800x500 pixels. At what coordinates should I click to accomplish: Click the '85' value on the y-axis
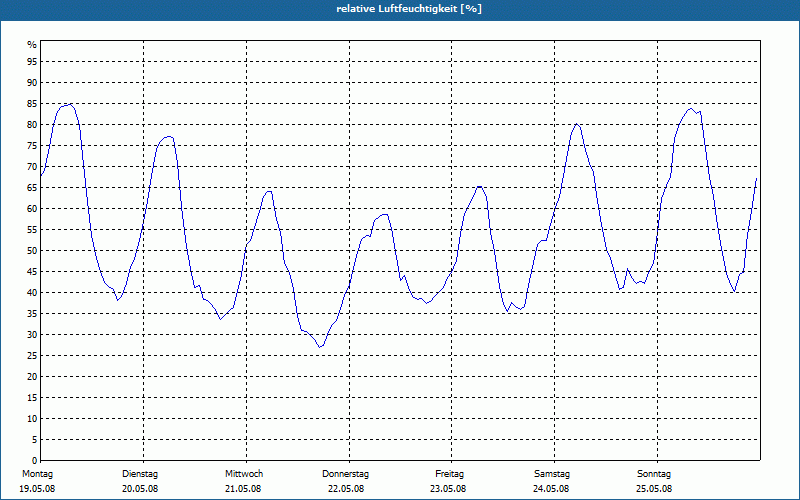(x=32, y=104)
